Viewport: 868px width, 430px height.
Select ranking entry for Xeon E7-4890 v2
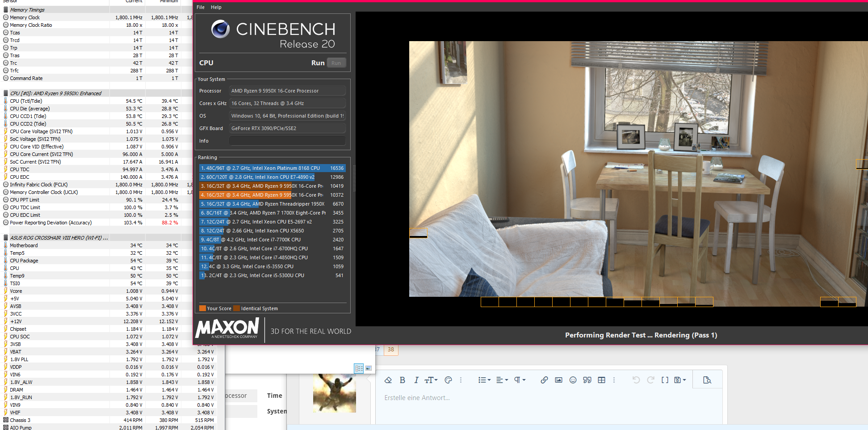[272, 177]
